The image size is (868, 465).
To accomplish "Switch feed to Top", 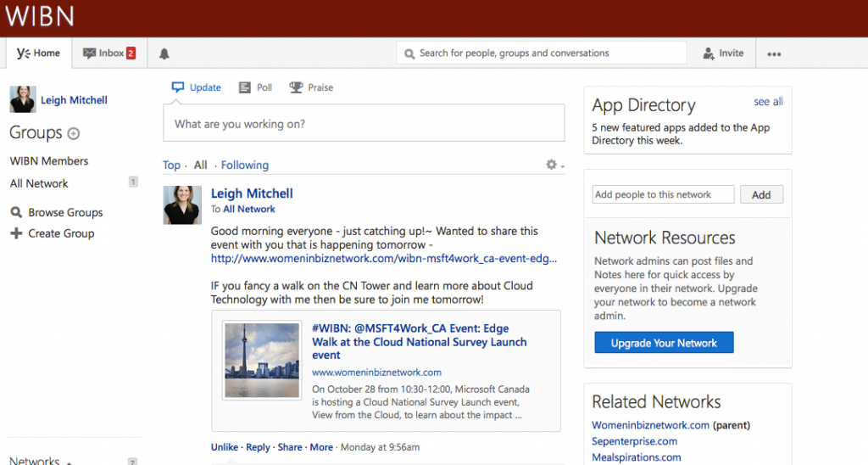I will (x=171, y=165).
